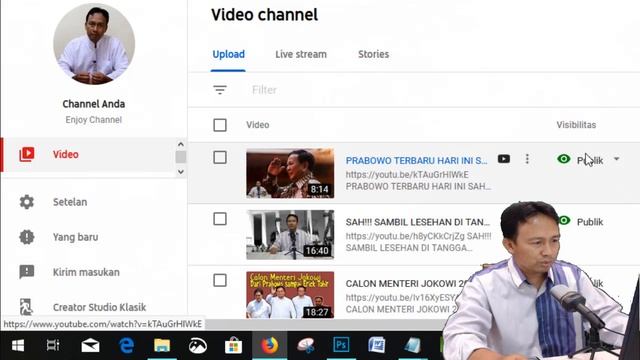The height and width of the screenshot is (360, 640).
Task: Open CALON MENTERI JOKOWI video title
Action: point(406,284)
